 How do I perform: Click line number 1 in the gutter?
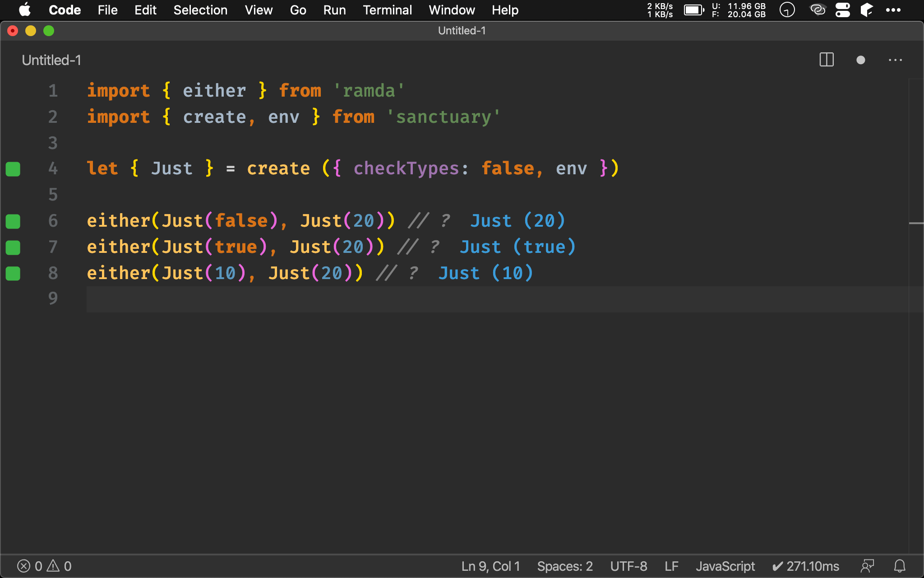[x=53, y=91]
